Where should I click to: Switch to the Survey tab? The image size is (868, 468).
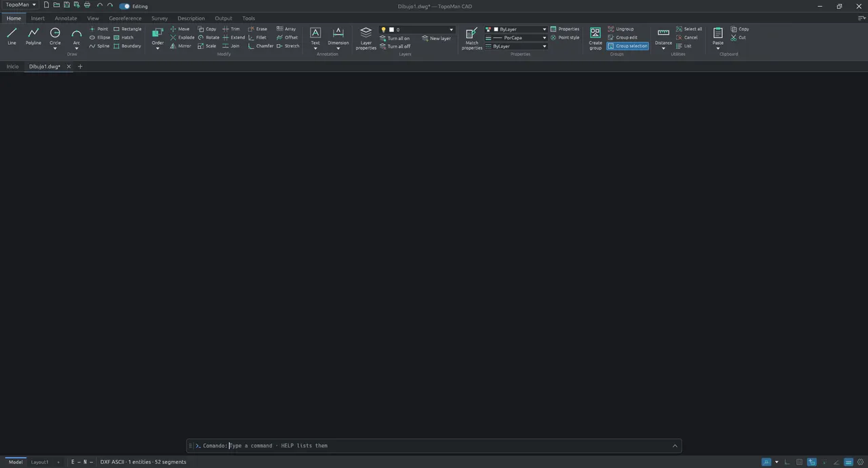(x=159, y=18)
